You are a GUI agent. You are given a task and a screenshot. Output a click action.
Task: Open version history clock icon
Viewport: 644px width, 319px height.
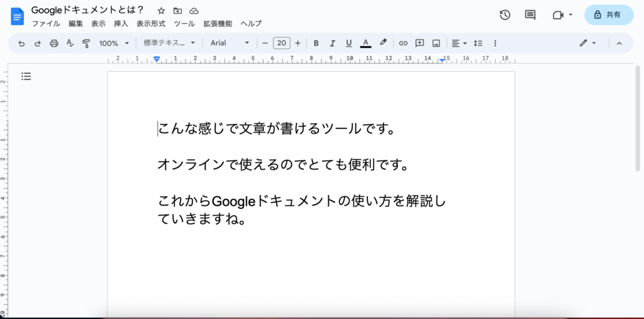tap(504, 14)
